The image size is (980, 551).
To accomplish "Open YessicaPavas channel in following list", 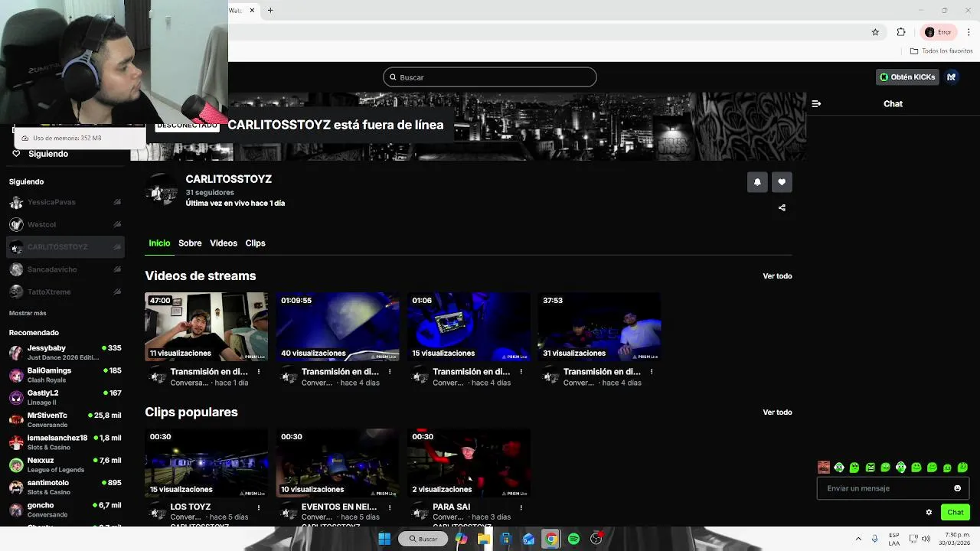I will [65, 202].
